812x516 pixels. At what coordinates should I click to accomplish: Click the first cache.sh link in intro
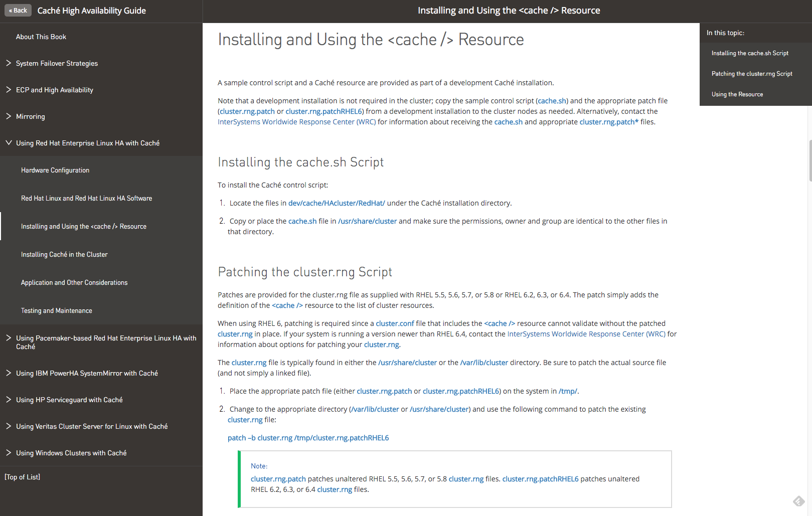[x=552, y=101]
